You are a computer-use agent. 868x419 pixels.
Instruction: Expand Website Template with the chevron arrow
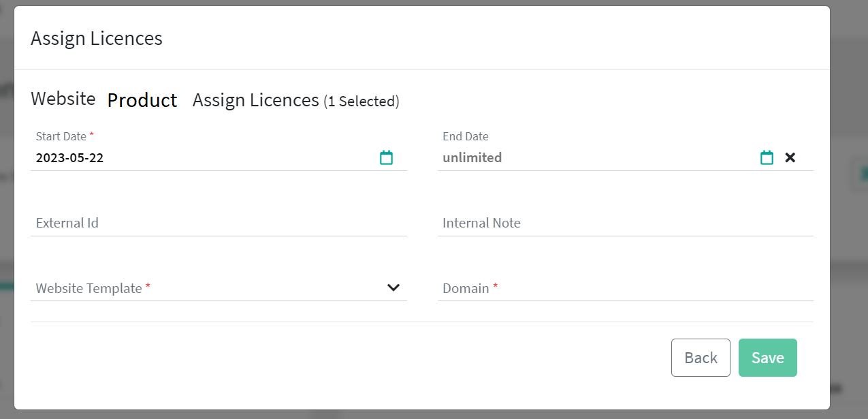click(393, 288)
